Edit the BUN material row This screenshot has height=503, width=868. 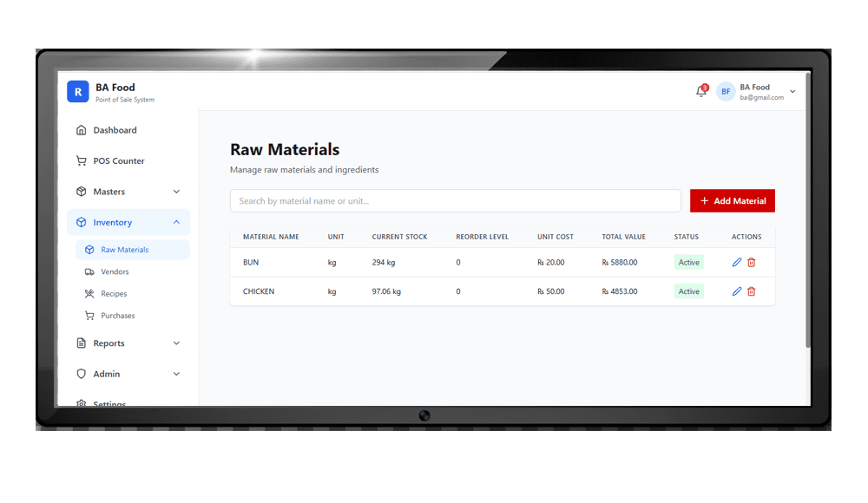pyautogui.click(x=737, y=263)
